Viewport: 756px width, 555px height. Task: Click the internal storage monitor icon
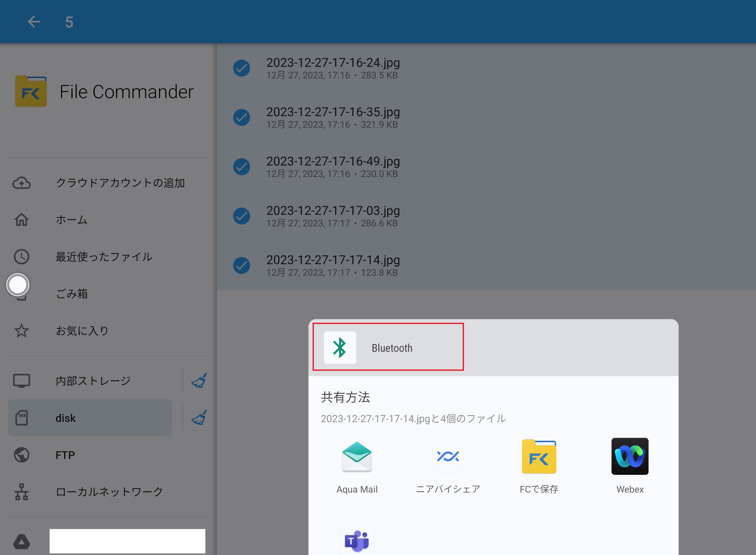coord(22,381)
